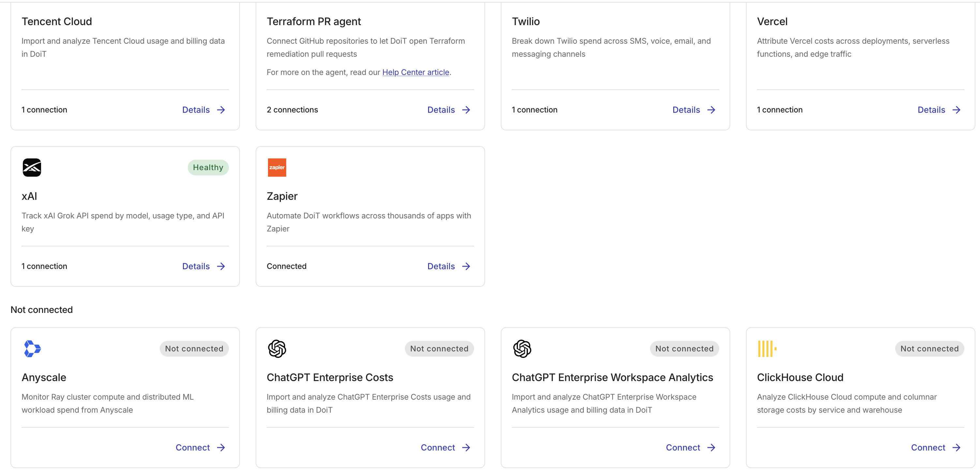
Task: Click the arrow icon beside Zapier Details
Action: [x=466, y=266]
